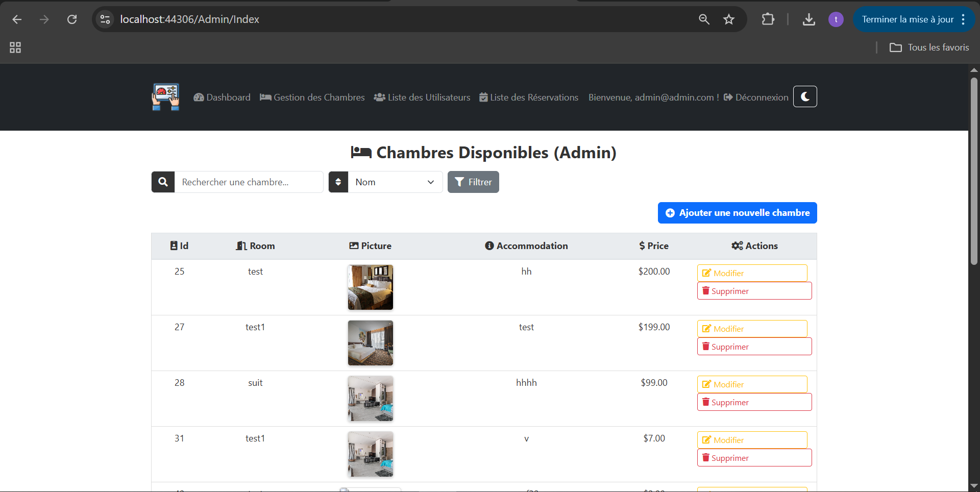The height and width of the screenshot is (492, 980).
Task: Click Id value 25
Action: pos(179,272)
